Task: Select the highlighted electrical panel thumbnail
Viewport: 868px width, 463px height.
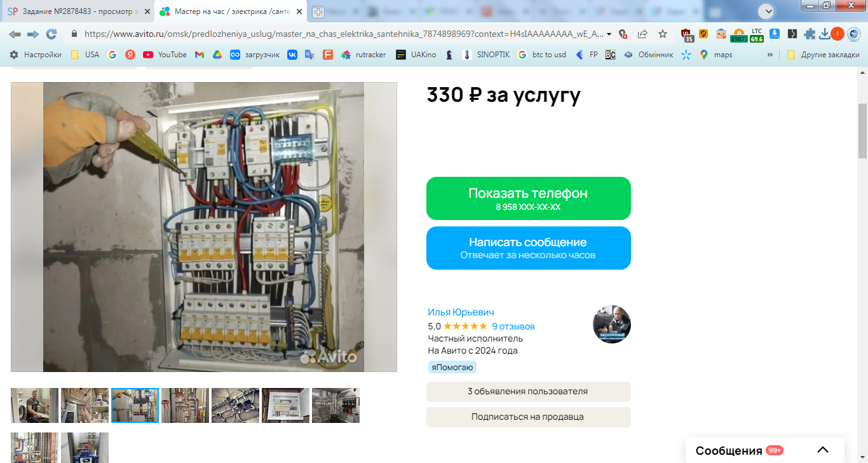Action: [x=135, y=405]
